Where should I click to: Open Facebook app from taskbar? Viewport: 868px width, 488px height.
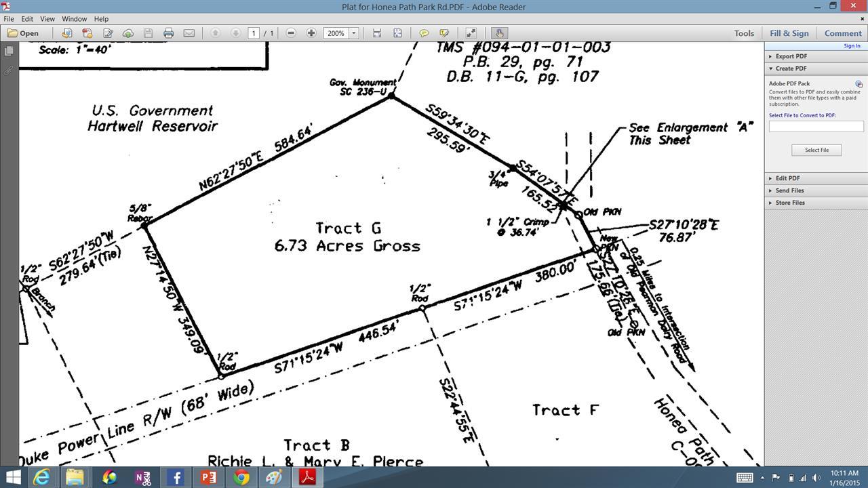175,477
